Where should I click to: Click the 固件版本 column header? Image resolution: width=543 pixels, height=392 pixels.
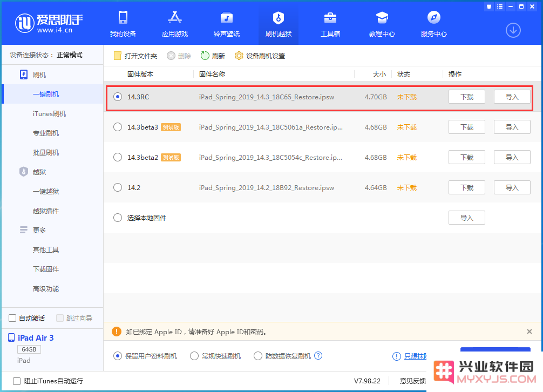coord(140,74)
